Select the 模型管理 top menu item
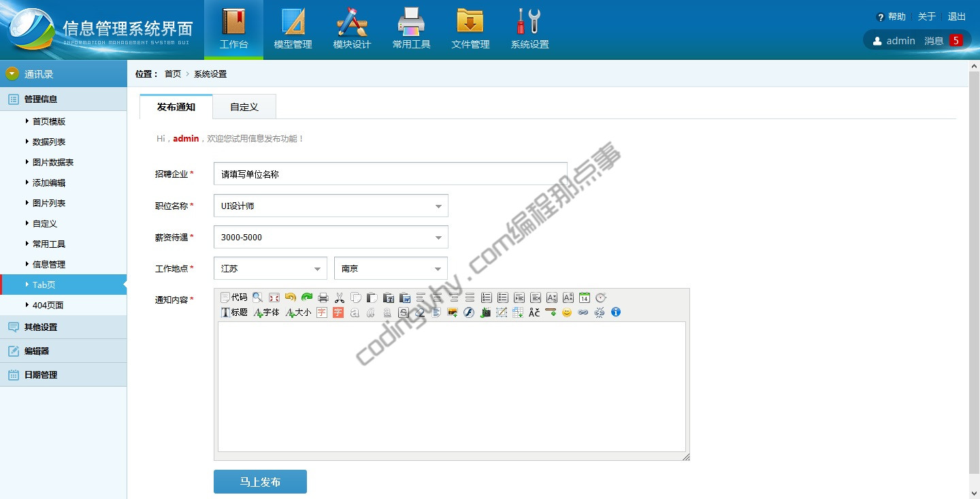980x499 pixels. [293, 29]
